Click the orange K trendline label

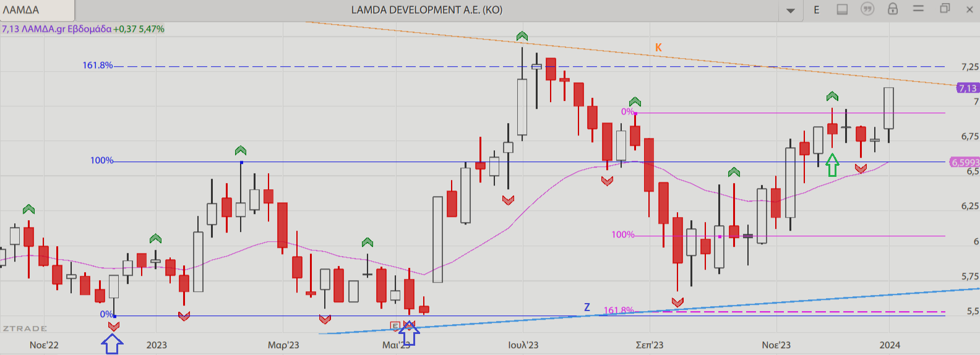coord(659,48)
